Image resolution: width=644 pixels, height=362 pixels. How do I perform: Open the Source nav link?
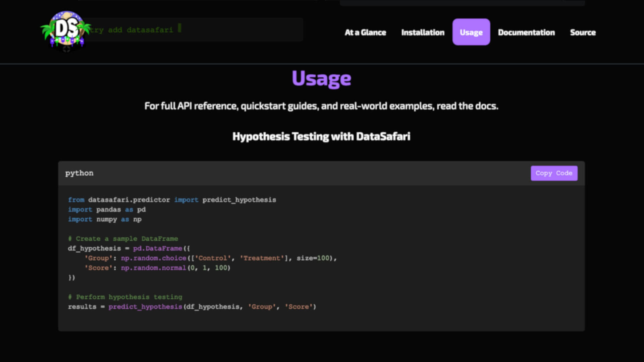pyautogui.click(x=583, y=33)
